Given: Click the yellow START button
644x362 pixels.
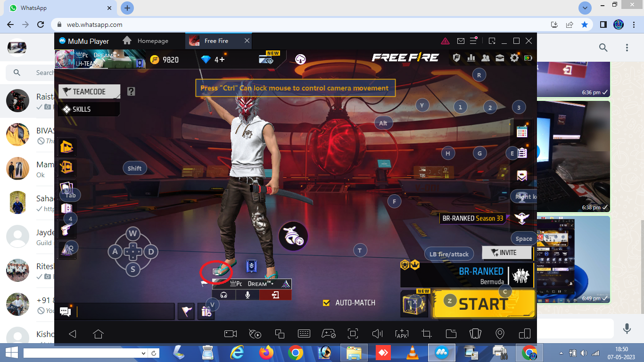Looking at the screenshot, I should [x=484, y=304].
